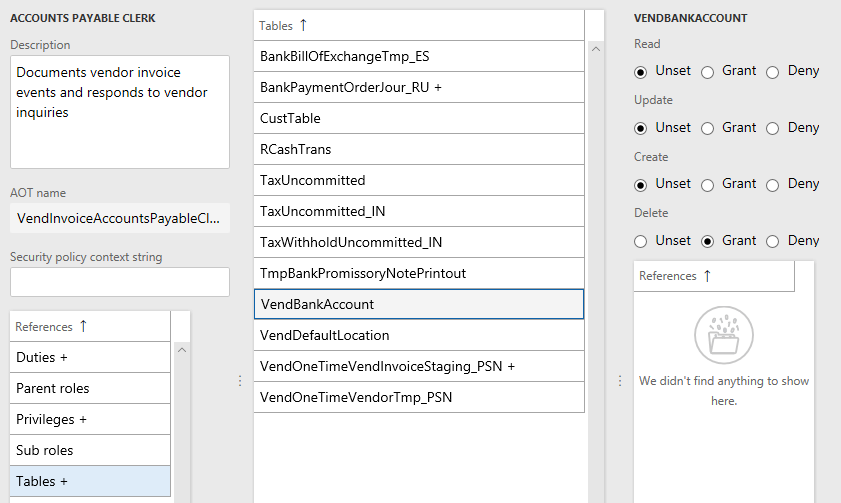Click the empty folder icon under right-side References
841x503 pixels.
pyautogui.click(x=724, y=335)
